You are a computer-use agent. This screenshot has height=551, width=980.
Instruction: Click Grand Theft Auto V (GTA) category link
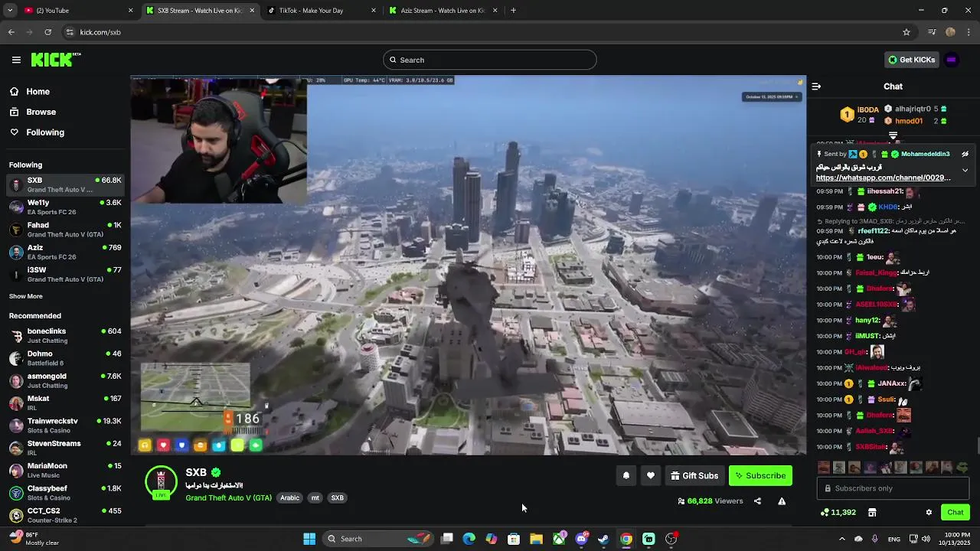(x=228, y=498)
